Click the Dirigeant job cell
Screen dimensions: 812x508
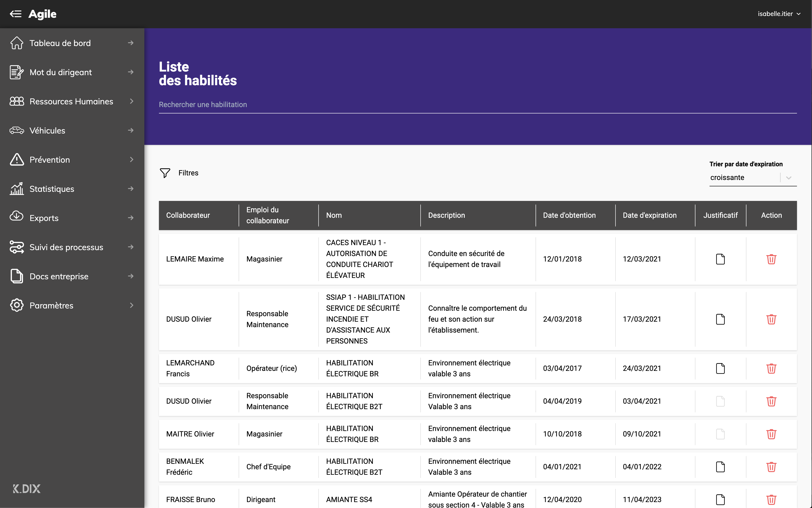(x=260, y=500)
